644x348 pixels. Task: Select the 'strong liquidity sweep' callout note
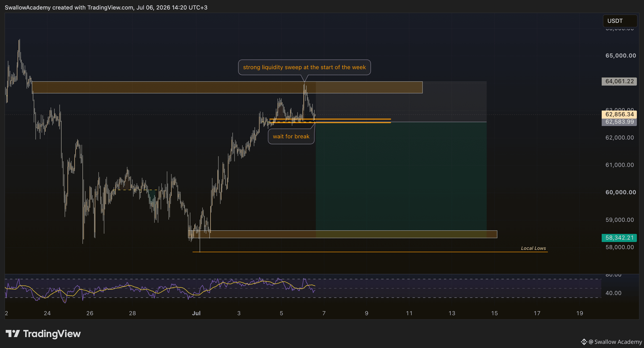pyautogui.click(x=304, y=67)
